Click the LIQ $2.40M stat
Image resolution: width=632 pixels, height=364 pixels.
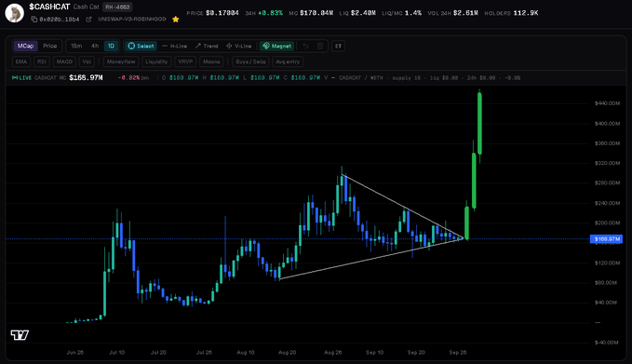pos(357,13)
